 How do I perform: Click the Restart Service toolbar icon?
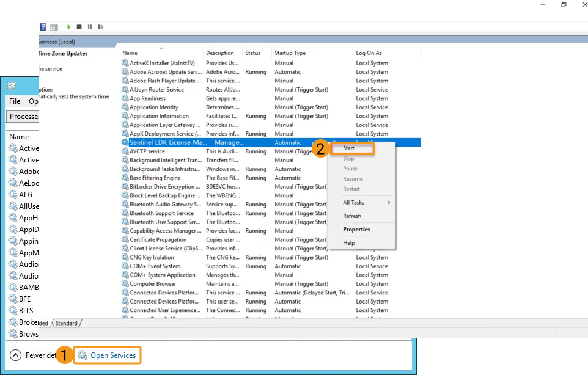[100, 27]
